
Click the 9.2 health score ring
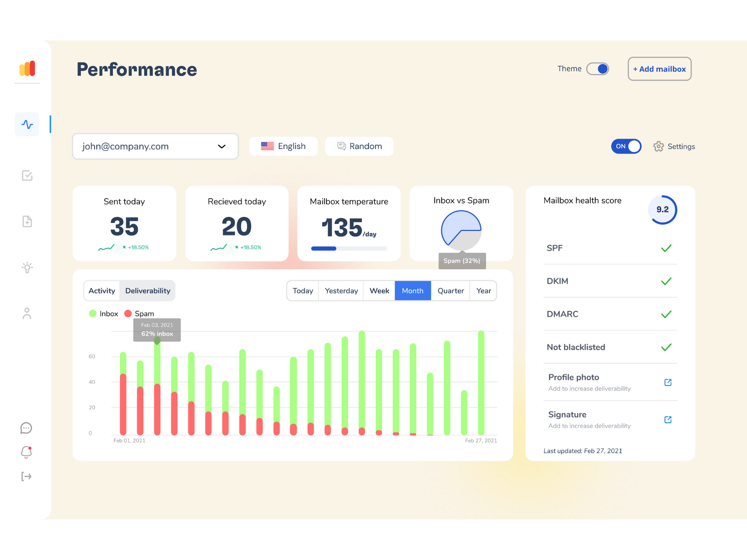click(x=662, y=210)
